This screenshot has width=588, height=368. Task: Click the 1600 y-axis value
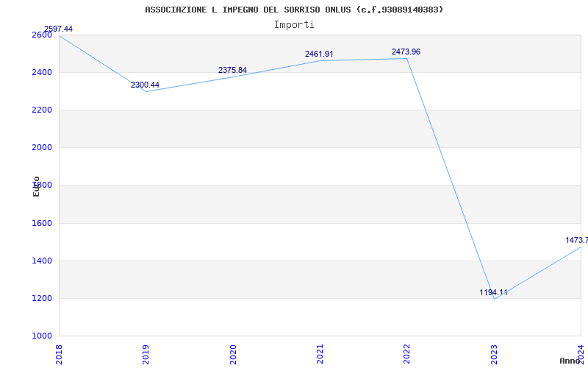42,224
